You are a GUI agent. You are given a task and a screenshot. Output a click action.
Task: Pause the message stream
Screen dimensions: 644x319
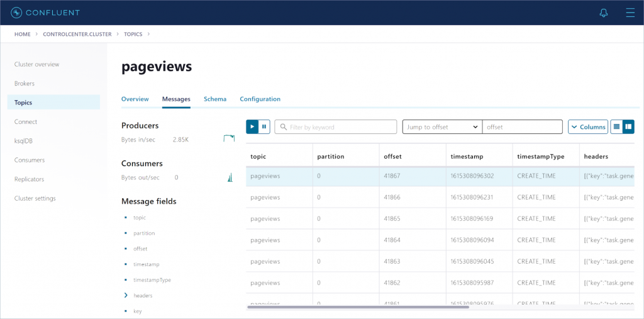tap(264, 126)
